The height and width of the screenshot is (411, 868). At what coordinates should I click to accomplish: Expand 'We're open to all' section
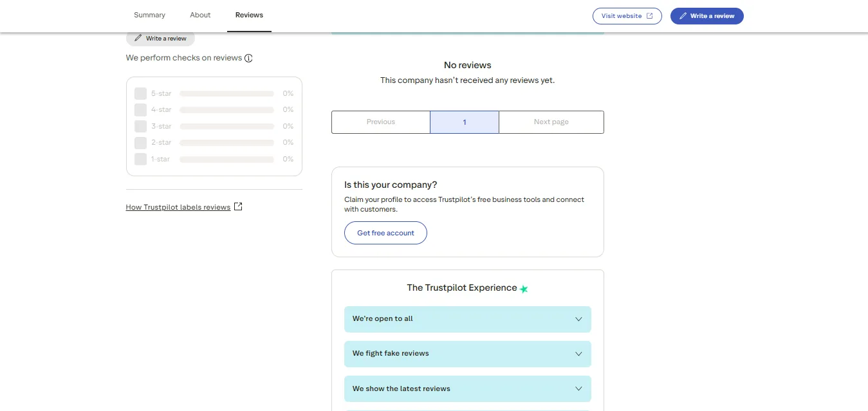point(468,319)
